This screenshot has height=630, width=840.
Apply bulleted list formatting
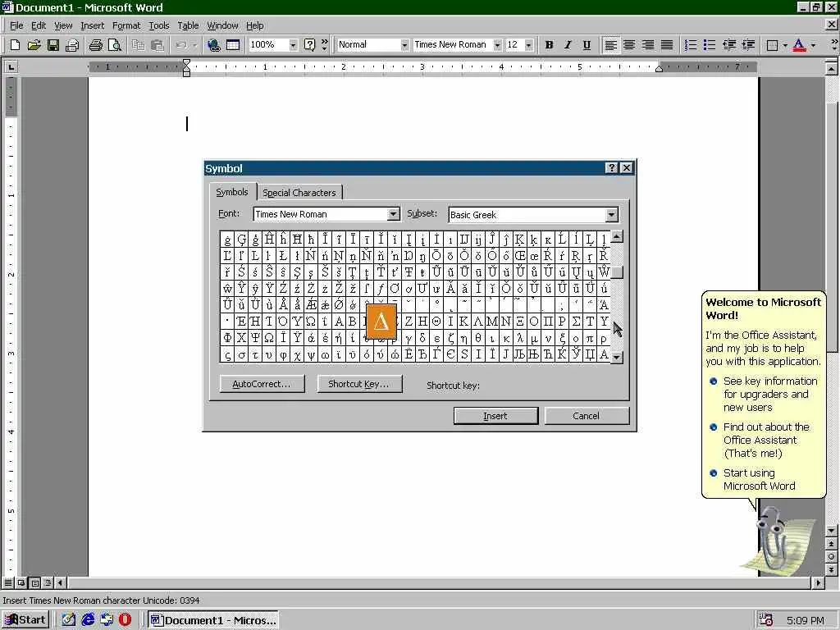(710, 45)
